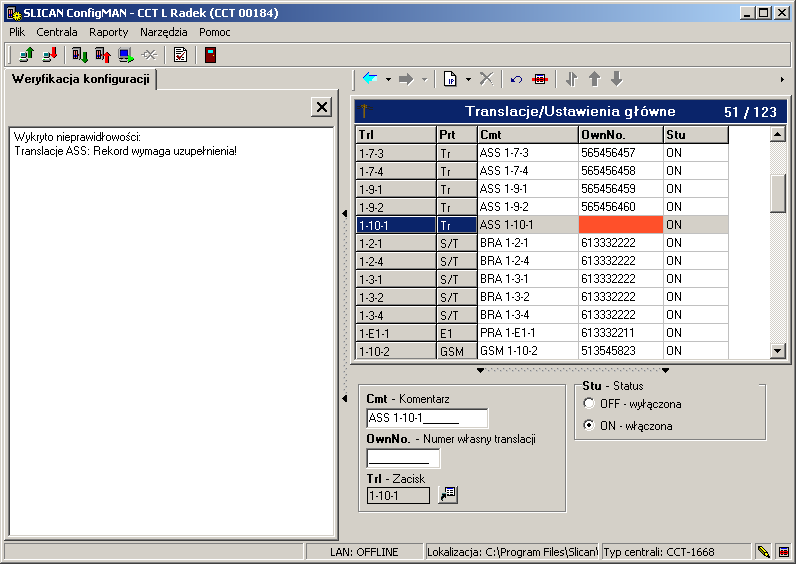
Task: Open the Narzędzia menu
Action: (163, 32)
